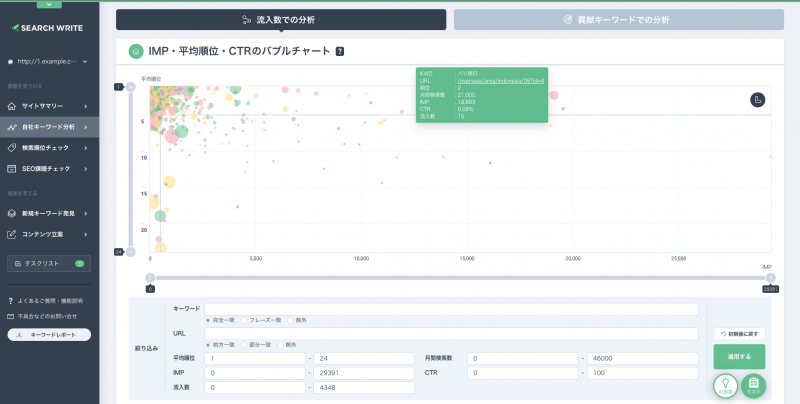The height and width of the screenshot is (404, 800).
Task: Click the help question mark beside chart title
Action: tap(340, 51)
